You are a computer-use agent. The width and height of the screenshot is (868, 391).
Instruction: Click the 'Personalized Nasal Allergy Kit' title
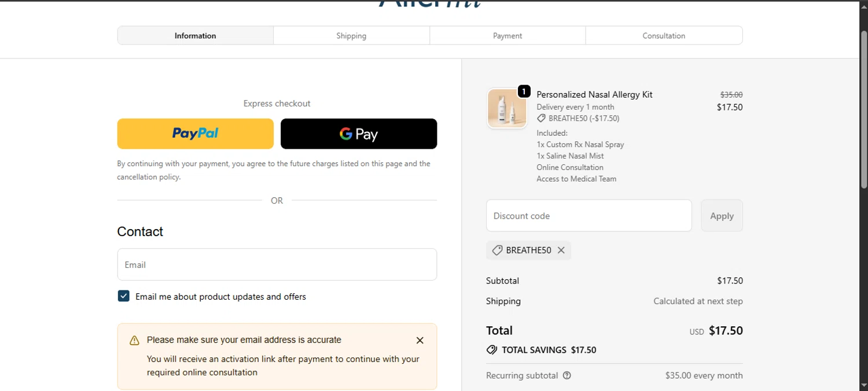(594, 94)
